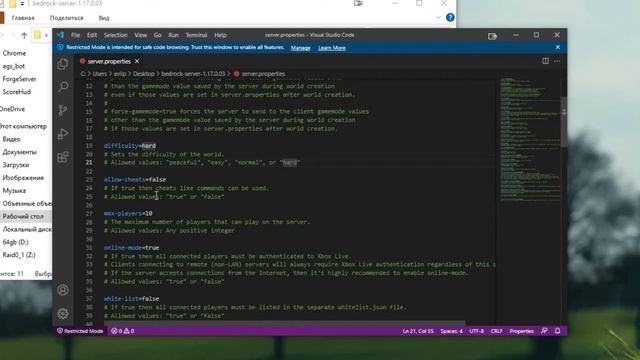Screen dimensions: 640x360
Task: Select OneDrive in File Explorer sidebar
Action: click(13, 109)
